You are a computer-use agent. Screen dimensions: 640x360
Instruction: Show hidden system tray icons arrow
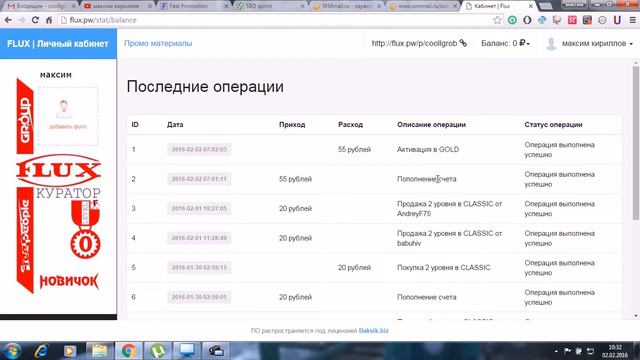[x=556, y=351]
